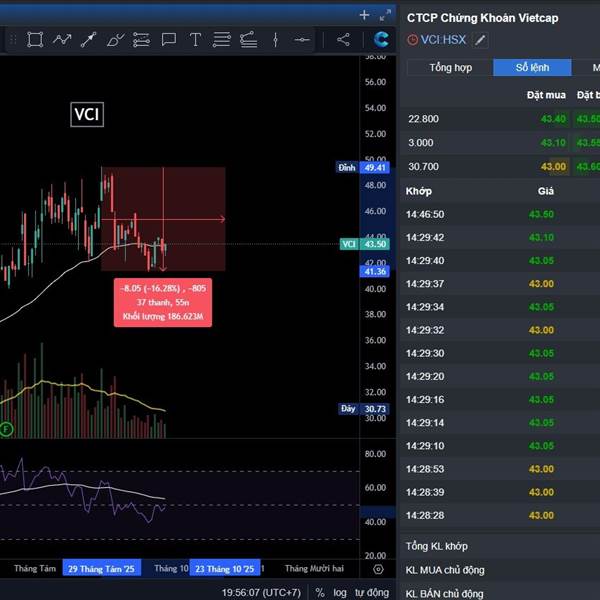600x600 pixels.
Task: Toggle percent scale button
Action: pos(320,593)
